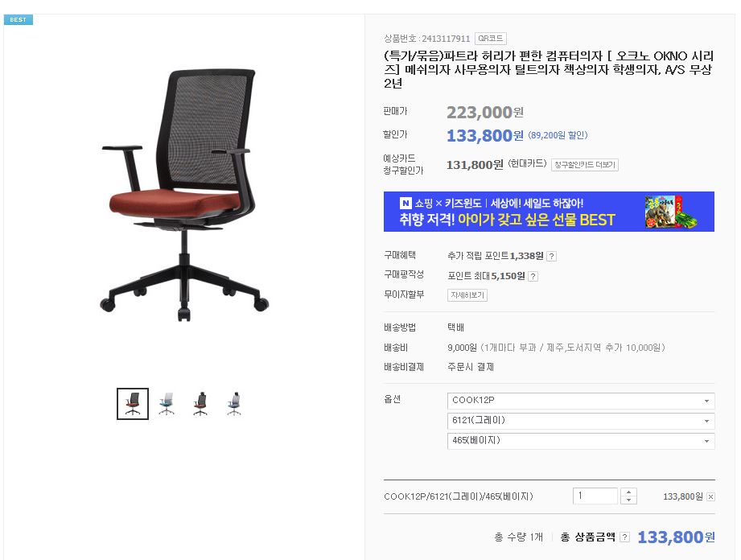Select first red-seat chair thumbnail

coord(133,404)
